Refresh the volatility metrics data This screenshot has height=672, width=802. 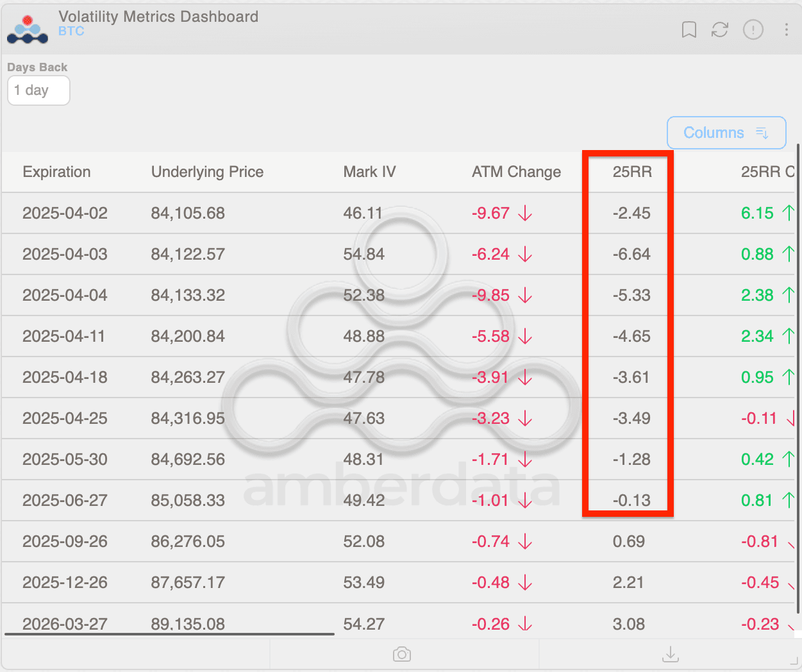click(719, 29)
